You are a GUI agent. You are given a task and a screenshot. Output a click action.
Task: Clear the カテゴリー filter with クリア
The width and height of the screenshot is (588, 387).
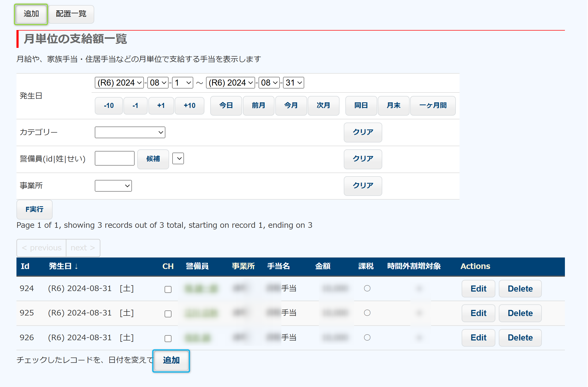click(363, 132)
